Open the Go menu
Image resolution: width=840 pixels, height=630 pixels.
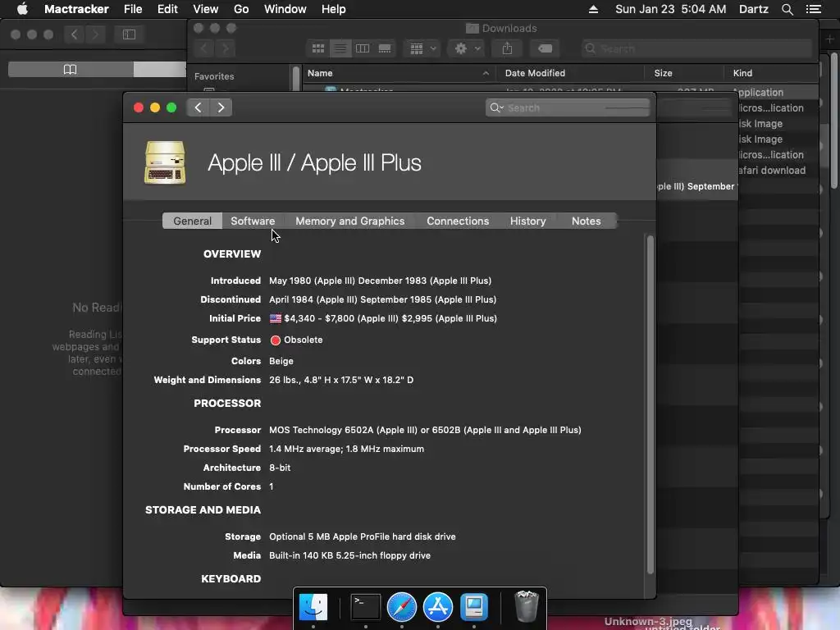click(x=241, y=9)
